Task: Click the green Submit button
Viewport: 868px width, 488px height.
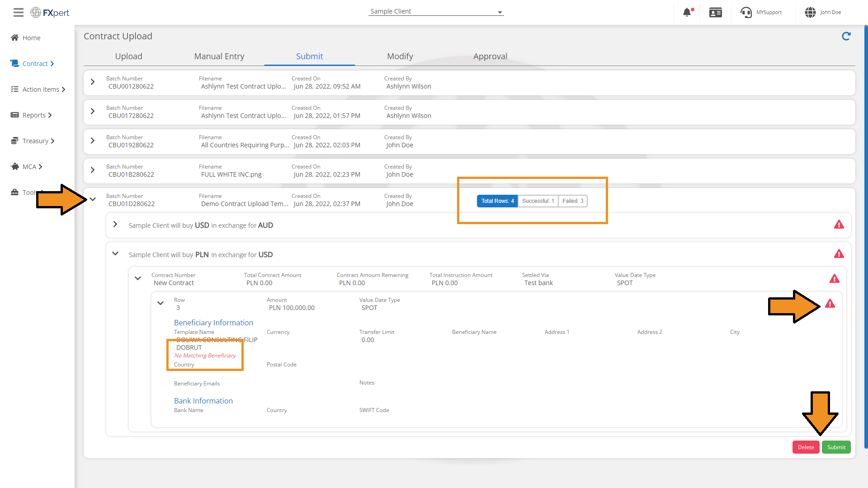Action: tap(836, 447)
